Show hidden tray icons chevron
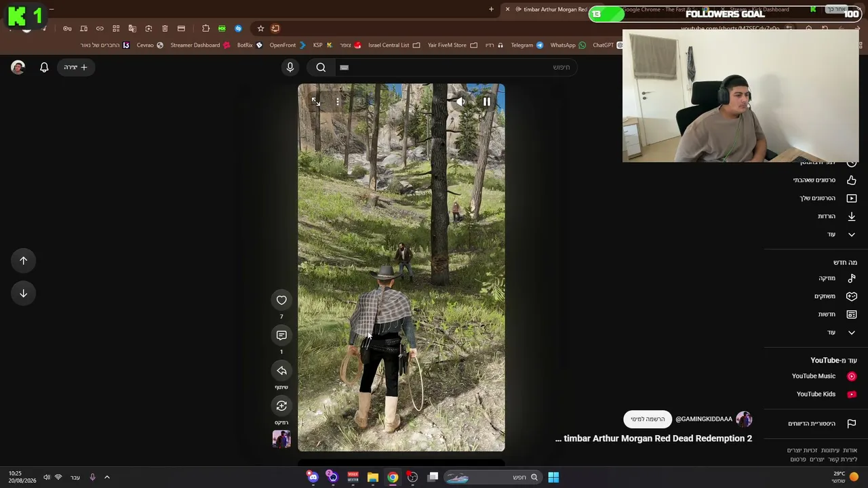This screenshot has height=488, width=868. pyautogui.click(x=106, y=477)
